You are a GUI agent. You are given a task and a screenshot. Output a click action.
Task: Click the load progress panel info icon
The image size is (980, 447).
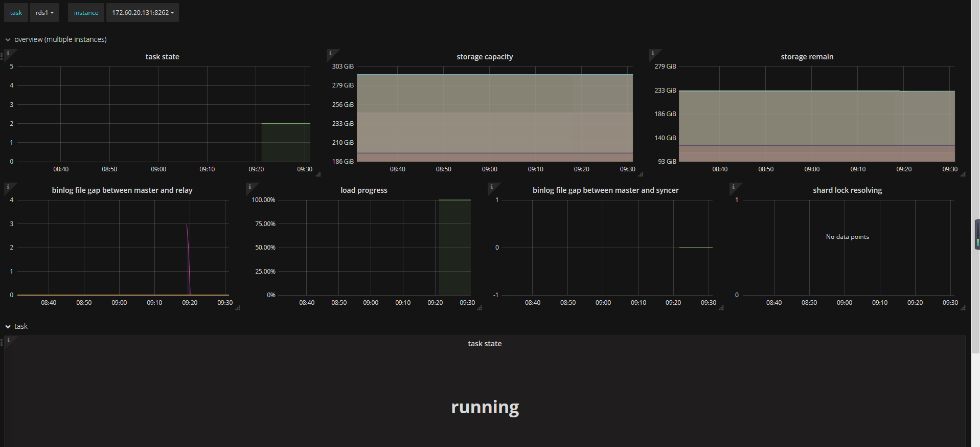tap(249, 187)
